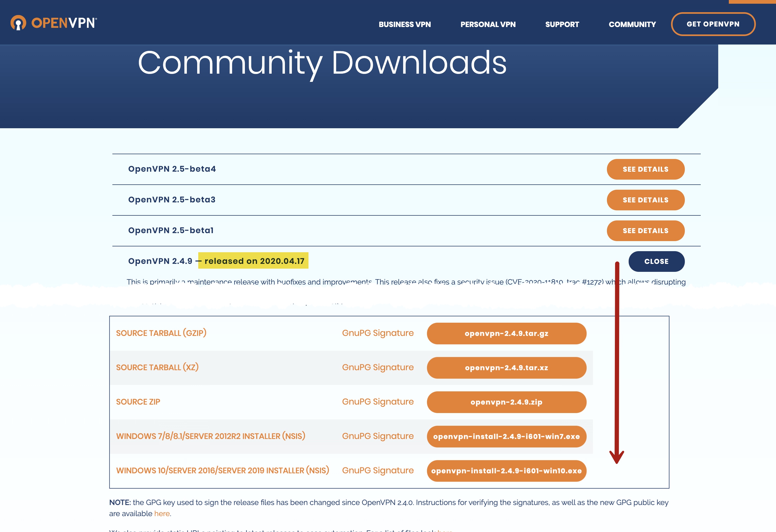Viewport: 776px width, 532px height.
Task: Click the Get OpenVPN button
Action: (x=713, y=24)
